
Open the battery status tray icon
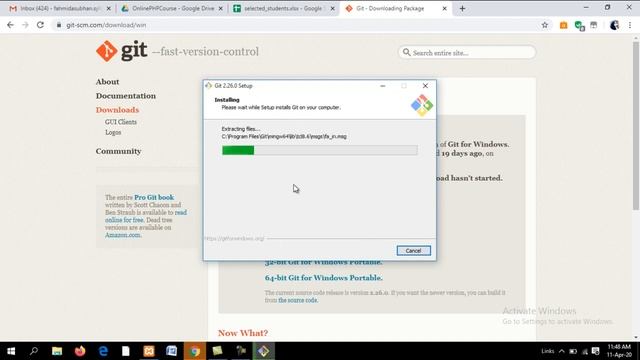(573, 351)
